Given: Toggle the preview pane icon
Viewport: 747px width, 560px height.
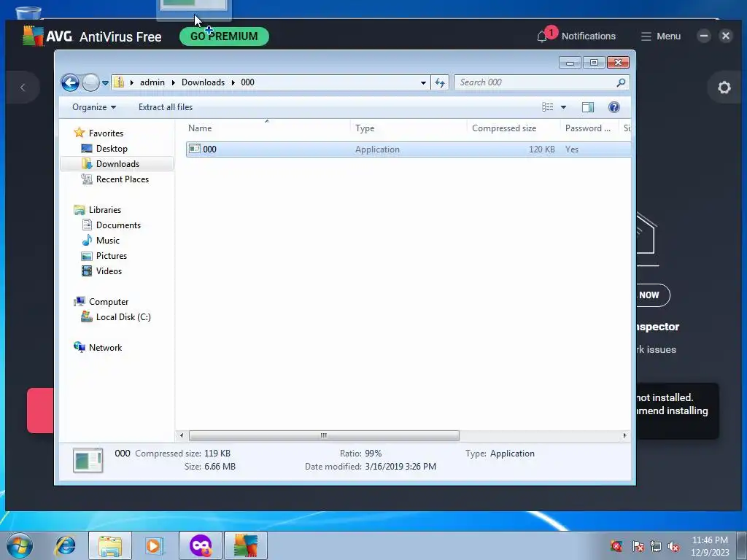Looking at the screenshot, I should click(588, 107).
